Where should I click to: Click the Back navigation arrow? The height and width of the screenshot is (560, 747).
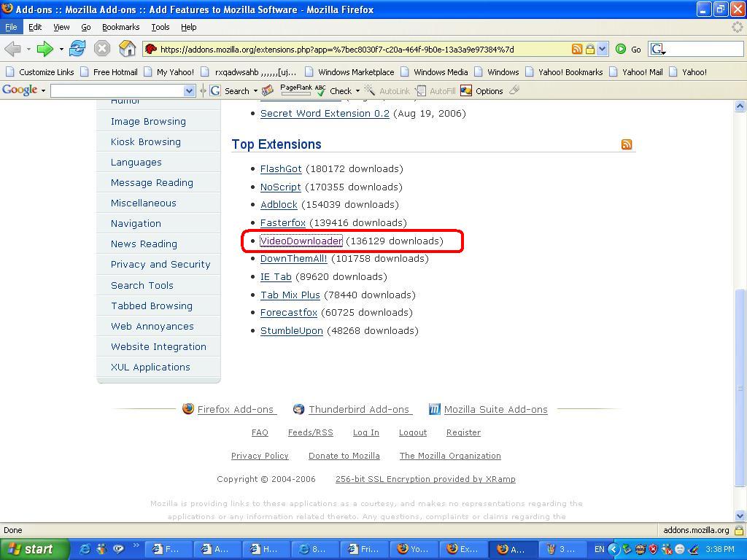[x=13, y=49]
